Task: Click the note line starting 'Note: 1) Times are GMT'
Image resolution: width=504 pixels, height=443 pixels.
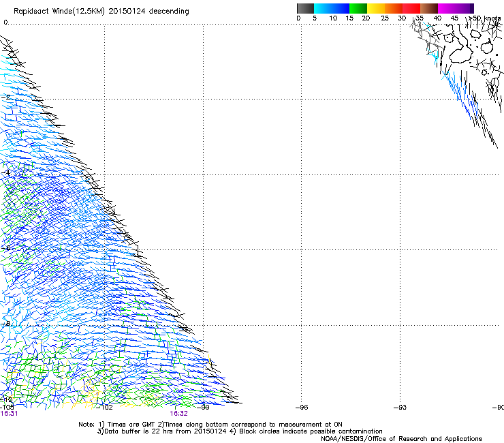Action: tap(210, 425)
